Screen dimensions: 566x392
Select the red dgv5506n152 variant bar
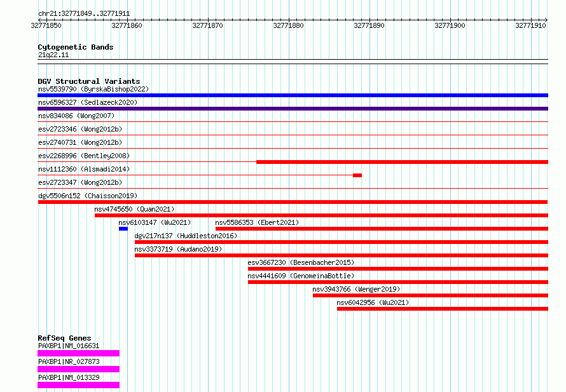pyautogui.click(x=293, y=202)
